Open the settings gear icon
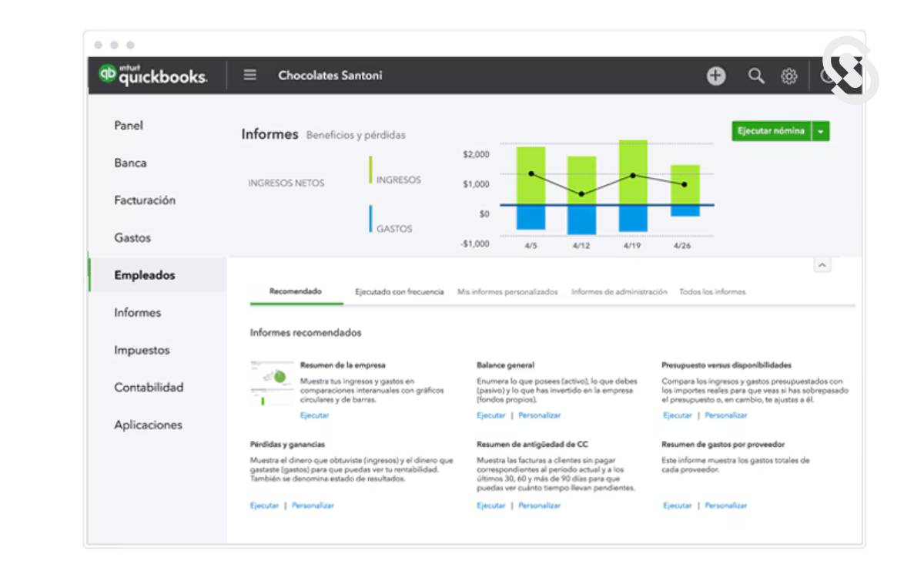 point(789,76)
